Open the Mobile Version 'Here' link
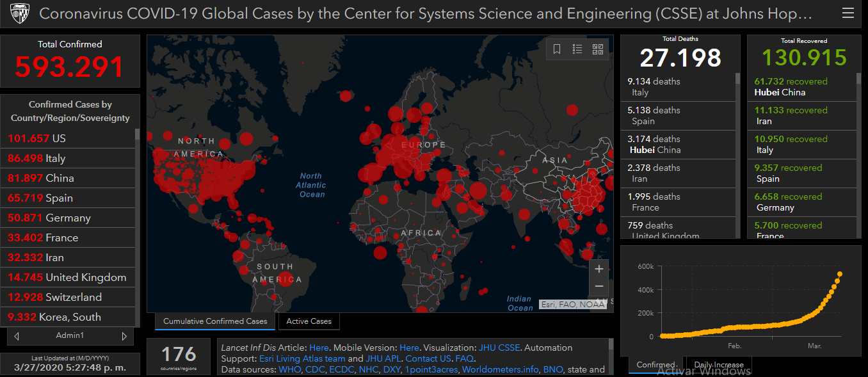 410,348
